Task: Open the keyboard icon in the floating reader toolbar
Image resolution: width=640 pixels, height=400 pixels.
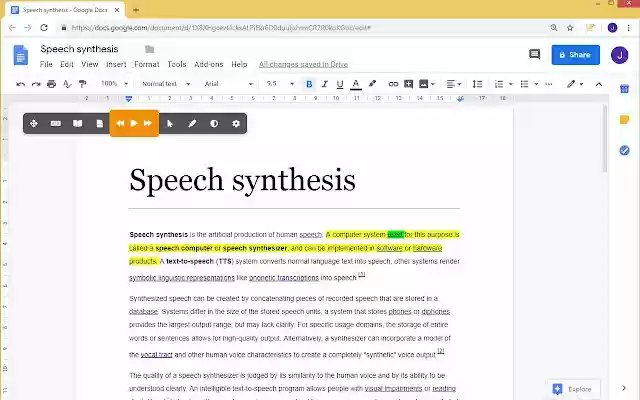Action: point(56,123)
